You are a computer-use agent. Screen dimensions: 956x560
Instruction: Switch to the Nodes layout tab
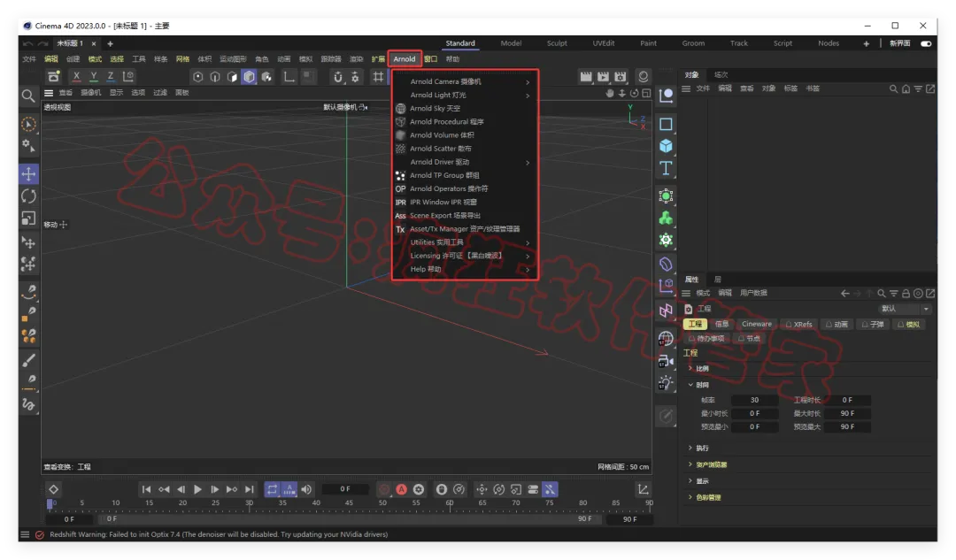pyautogui.click(x=829, y=43)
